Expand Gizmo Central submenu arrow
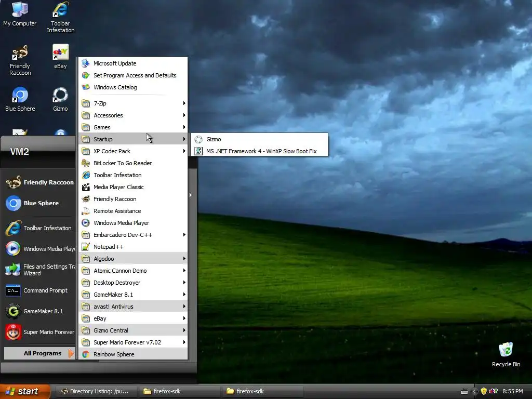The height and width of the screenshot is (399, 532). pyautogui.click(x=184, y=330)
